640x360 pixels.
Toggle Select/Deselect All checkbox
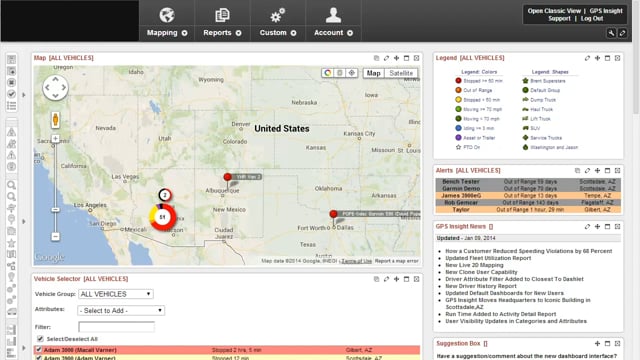click(40, 339)
